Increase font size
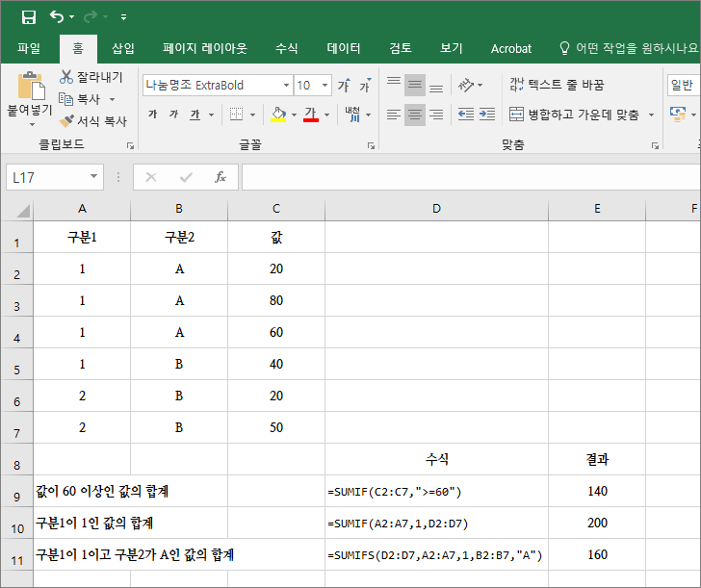701x588 pixels. pos(344,85)
